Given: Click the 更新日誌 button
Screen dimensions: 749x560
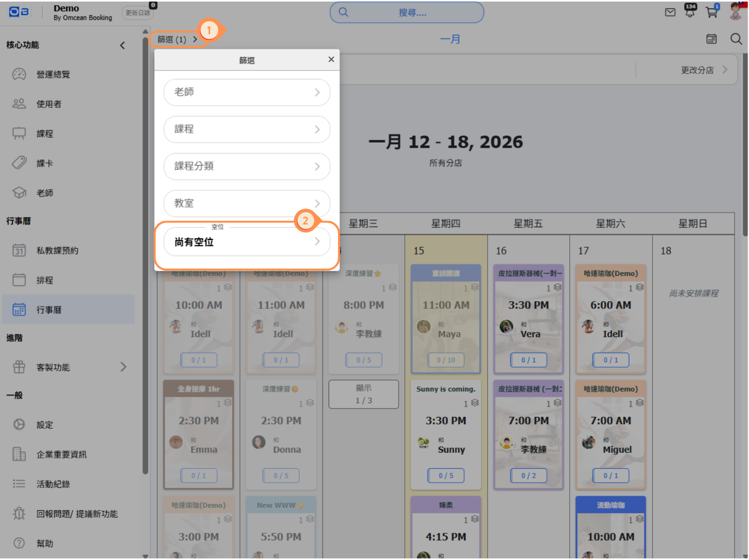Looking at the screenshot, I should [x=138, y=13].
